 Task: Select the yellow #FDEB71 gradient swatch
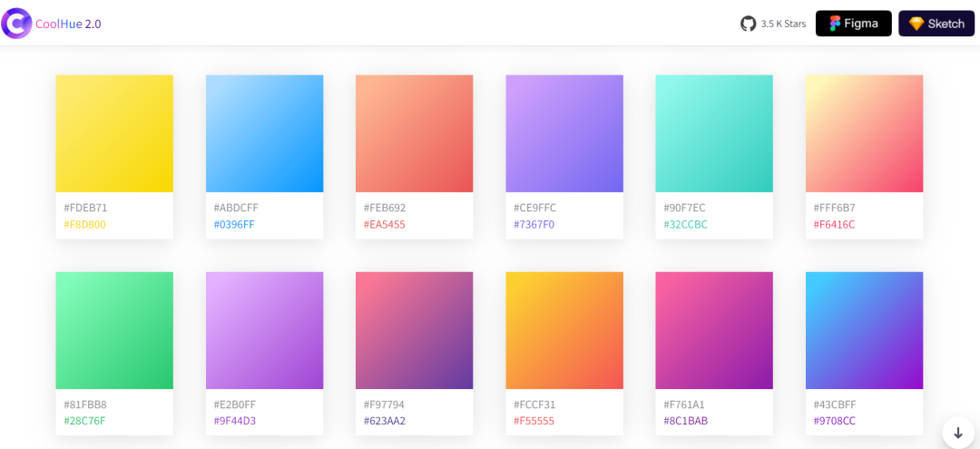[x=114, y=133]
